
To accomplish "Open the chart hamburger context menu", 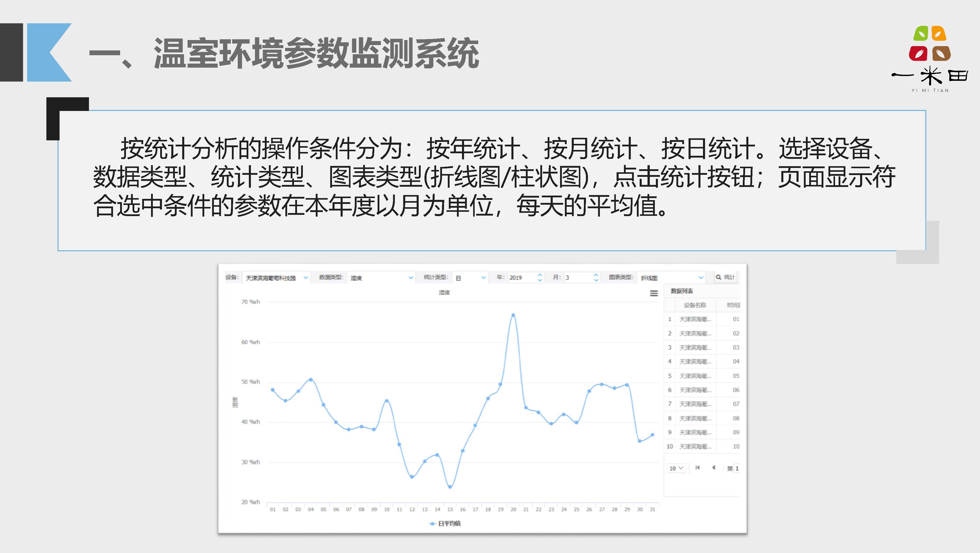I will (x=654, y=293).
